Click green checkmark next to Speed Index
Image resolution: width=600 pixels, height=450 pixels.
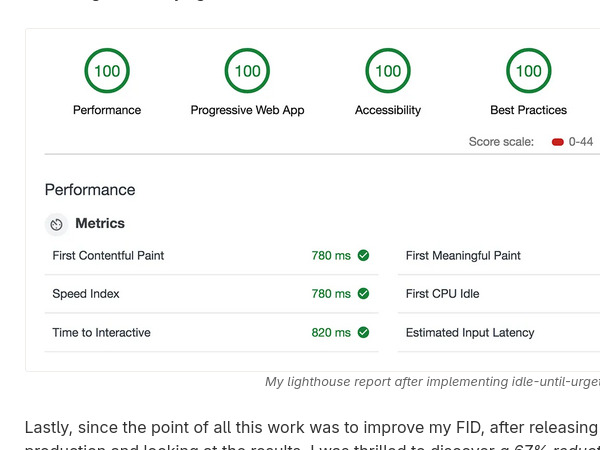click(363, 294)
